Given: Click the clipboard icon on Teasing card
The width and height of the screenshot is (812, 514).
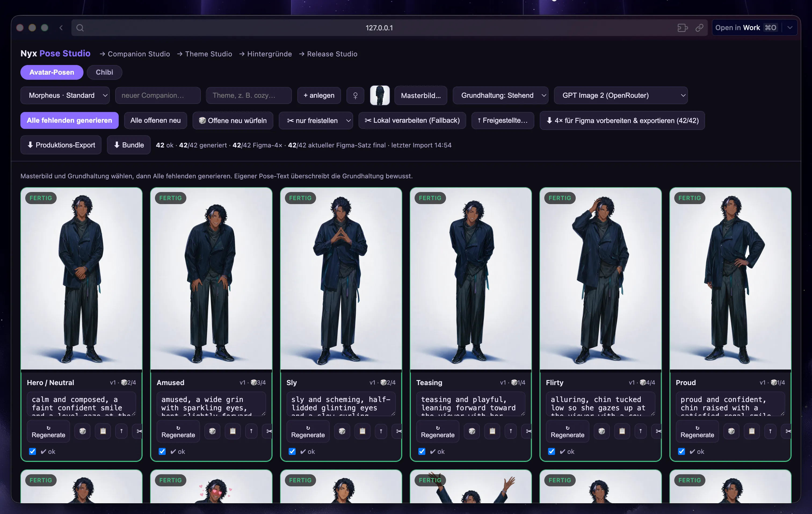Looking at the screenshot, I should point(492,431).
